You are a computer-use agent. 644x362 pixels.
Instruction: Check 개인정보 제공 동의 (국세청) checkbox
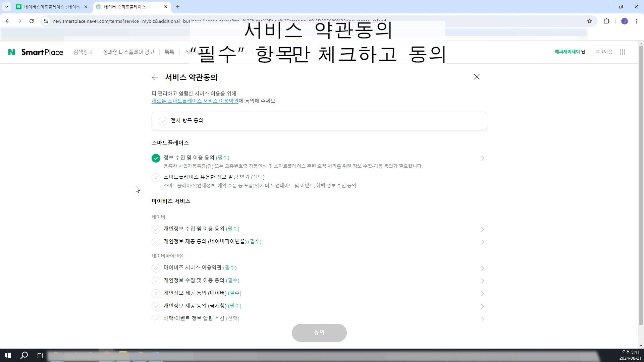[x=156, y=306]
